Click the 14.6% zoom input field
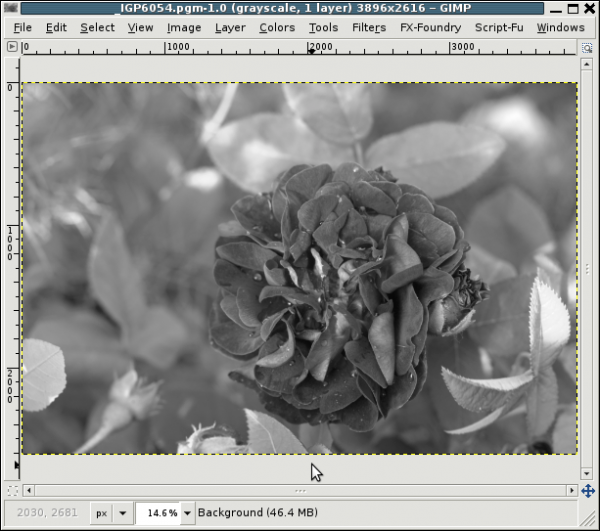Screen dimensions: 600x531 click(x=159, y=513)
